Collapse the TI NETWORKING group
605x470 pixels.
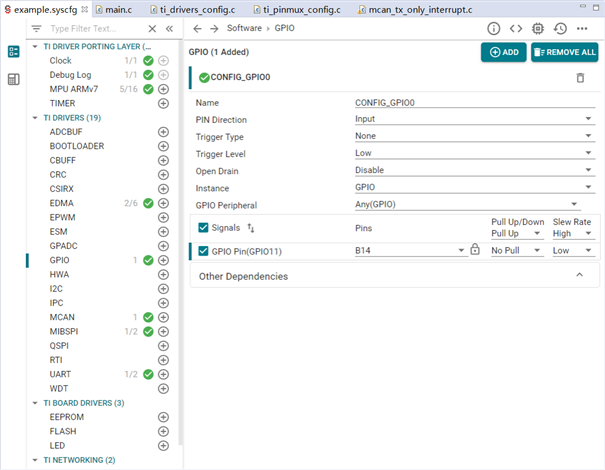35,460
